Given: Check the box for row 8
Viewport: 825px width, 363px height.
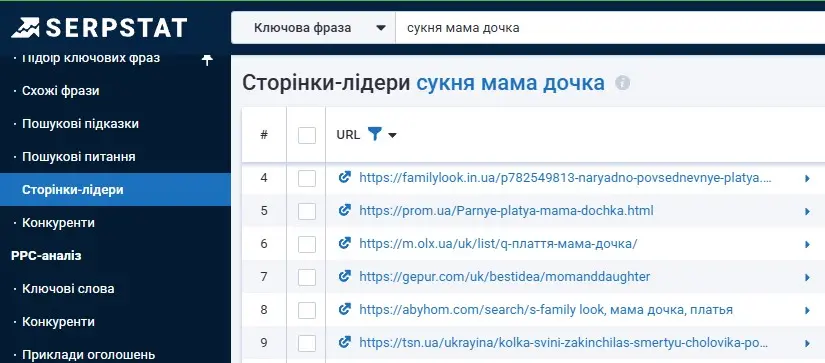Looking at the screenshot, I should tap(307, 310).
